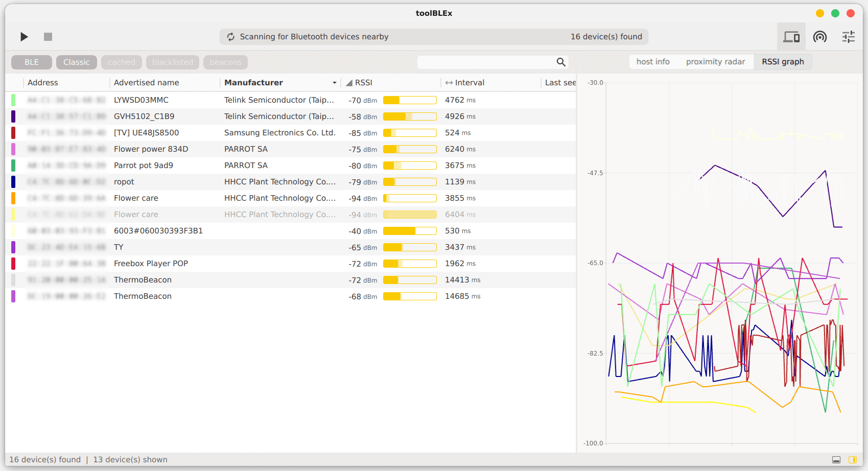Toggle the BLE filter
Image resolution: width=868 pixels, height=471 pixels.
coord(32,62)
